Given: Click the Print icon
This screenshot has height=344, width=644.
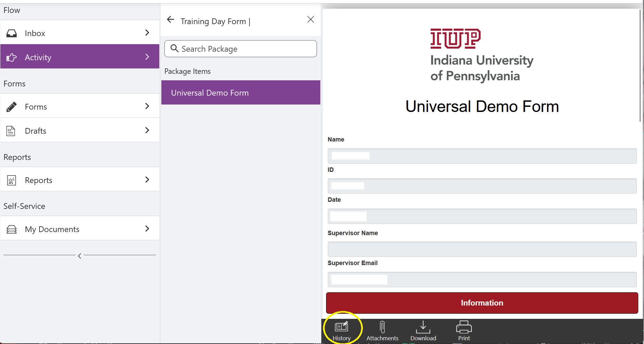Looking at the screenshot, I should 464,327.
